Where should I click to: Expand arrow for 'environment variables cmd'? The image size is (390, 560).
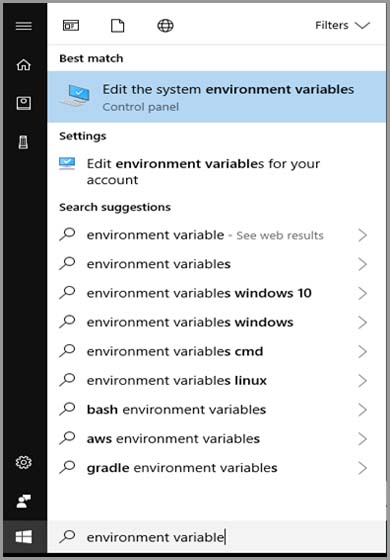click(x=362, y=351)
